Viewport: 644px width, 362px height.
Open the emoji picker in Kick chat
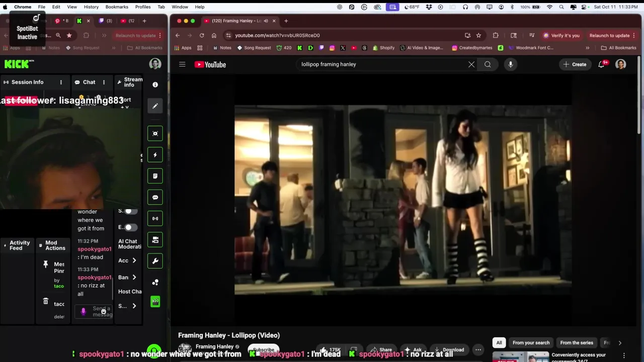pyautogui.click(x=103, y=312)
